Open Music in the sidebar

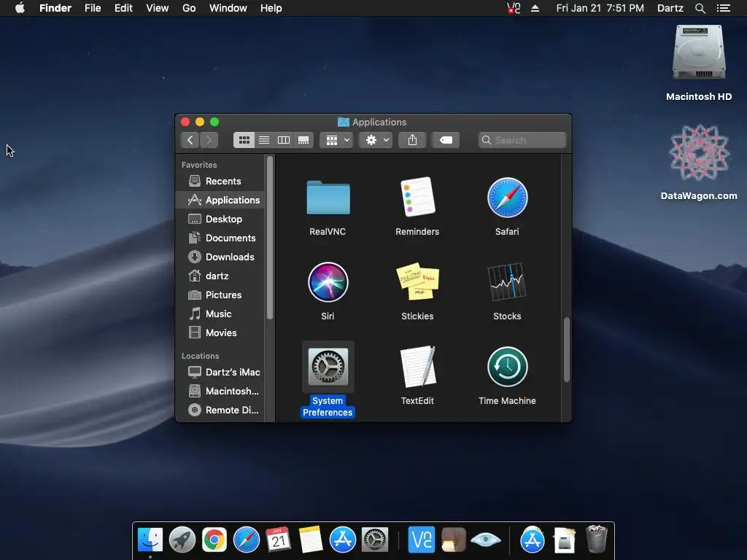coord(220,314)
